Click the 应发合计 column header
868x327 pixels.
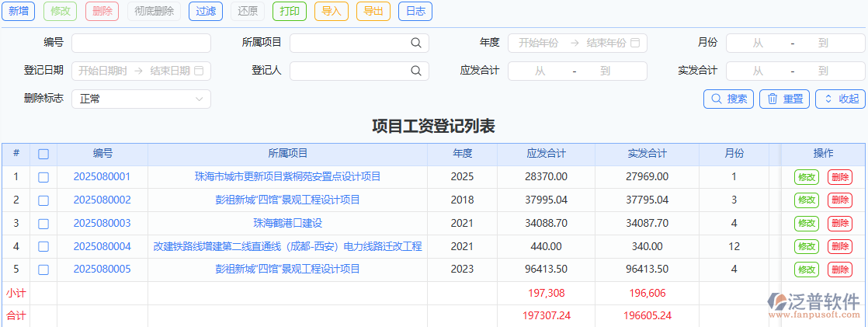pos(546,154)
